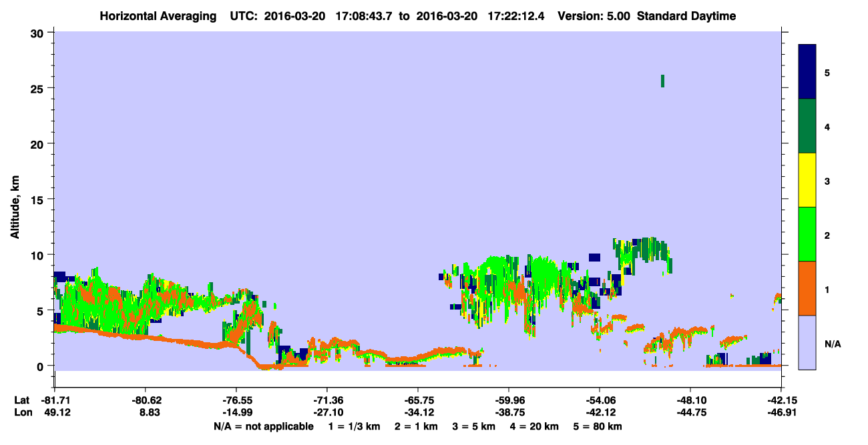
Task: Click the dark green colorbar segment for 4
Action: tap(807, 126)
